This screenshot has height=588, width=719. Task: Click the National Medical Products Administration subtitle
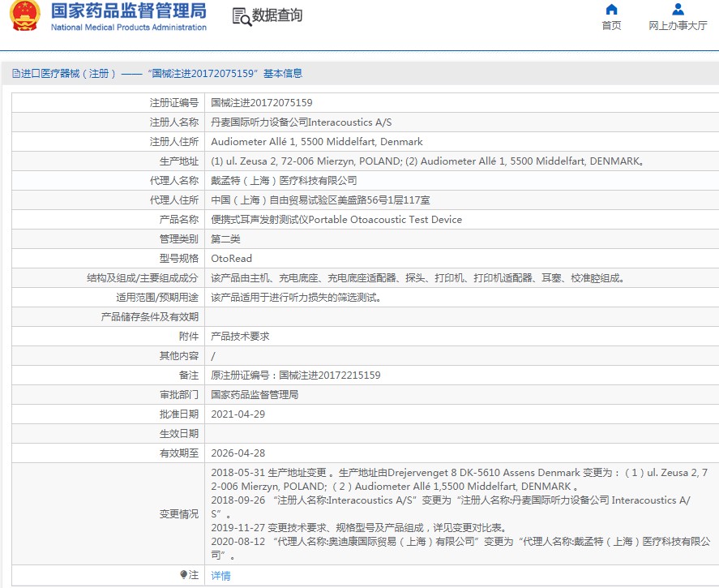click(x=128, y=27)
